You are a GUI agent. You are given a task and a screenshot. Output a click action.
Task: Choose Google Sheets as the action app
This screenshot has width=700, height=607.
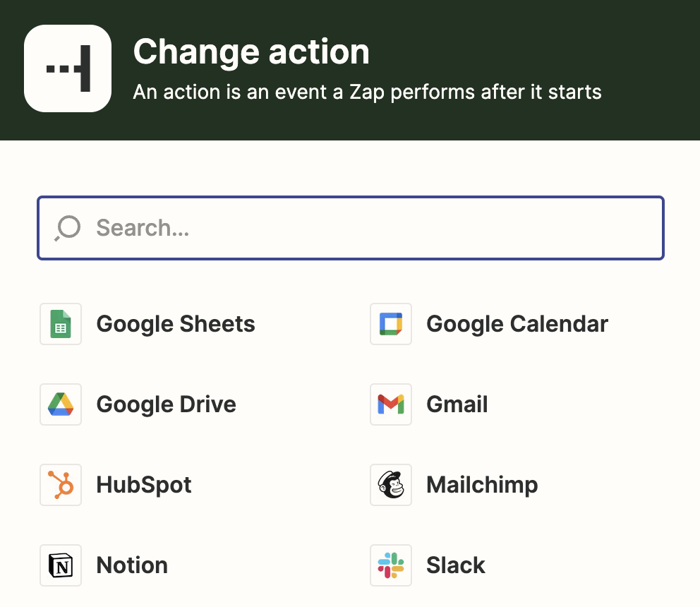tap(176, 323)
